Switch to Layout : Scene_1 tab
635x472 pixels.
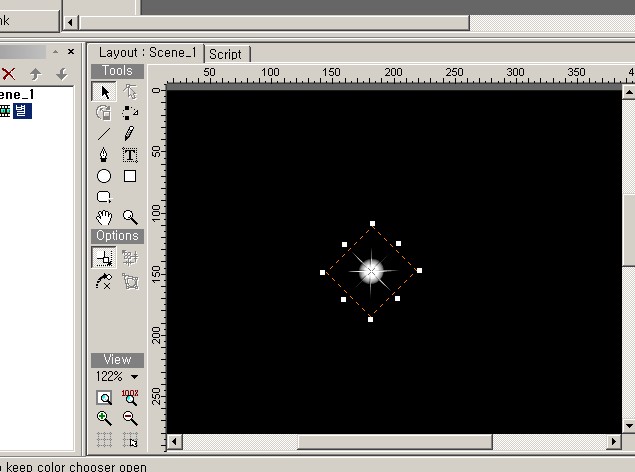click(x=147, y=53)
